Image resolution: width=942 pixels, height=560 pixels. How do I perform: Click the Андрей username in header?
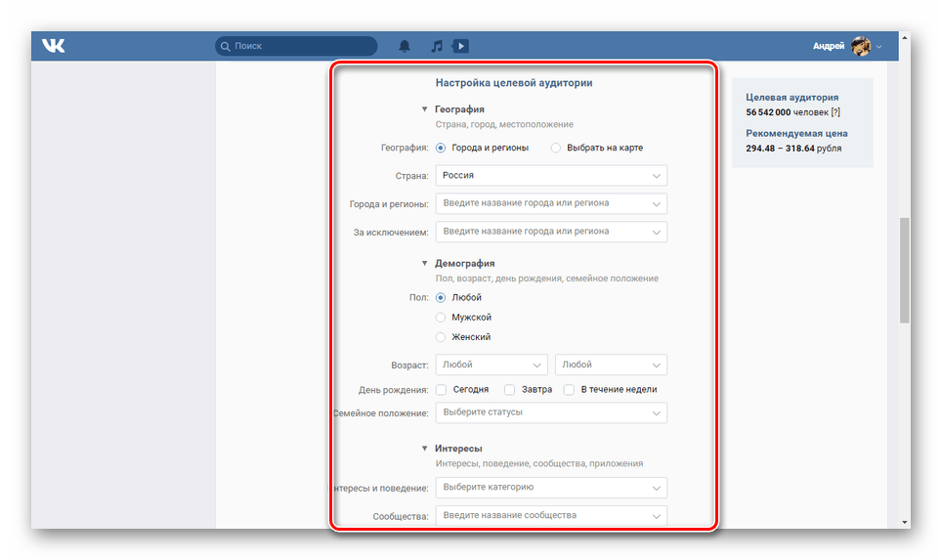tap(829, 46)
